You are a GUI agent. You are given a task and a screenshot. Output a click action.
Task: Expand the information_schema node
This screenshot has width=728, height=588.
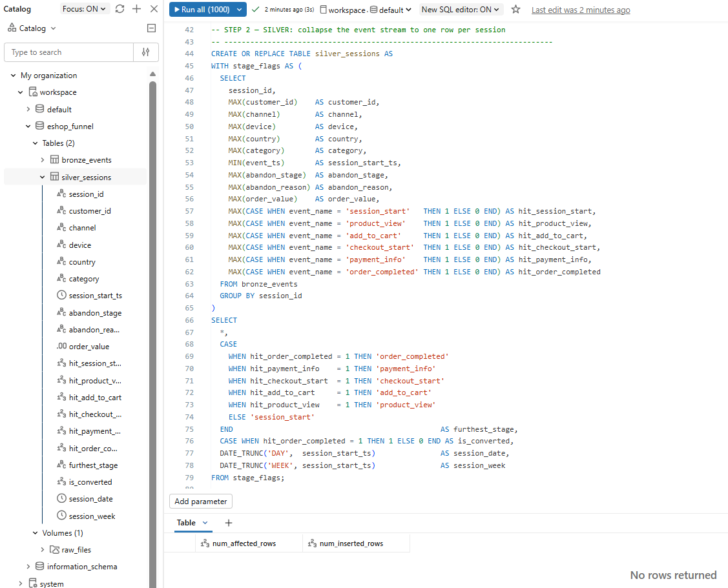(x=28, y=567)
